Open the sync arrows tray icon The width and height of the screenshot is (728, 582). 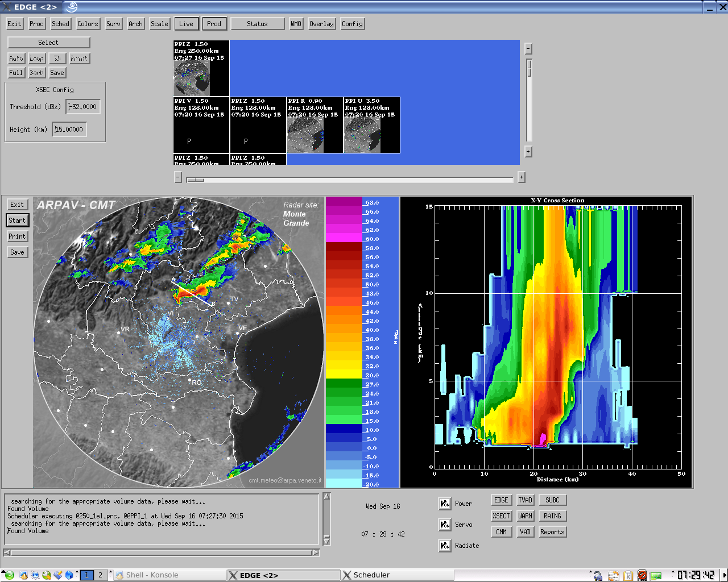pyautogui.click(x=614, y=575)
